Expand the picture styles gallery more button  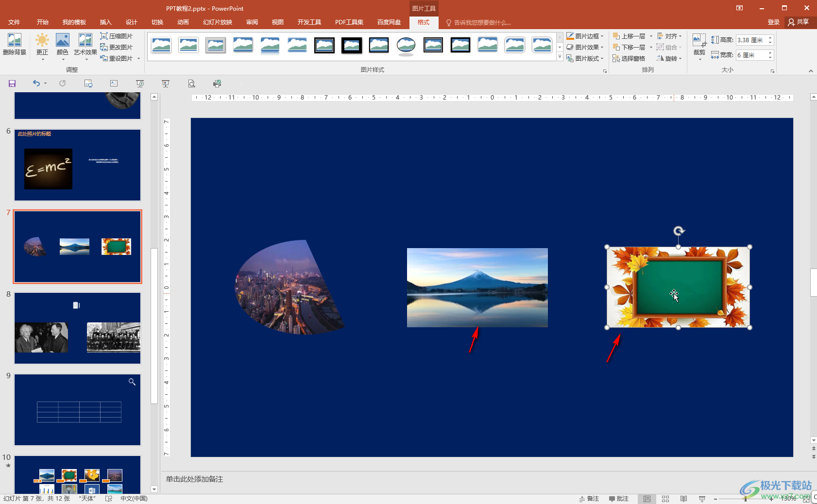[x=560, y=57]
